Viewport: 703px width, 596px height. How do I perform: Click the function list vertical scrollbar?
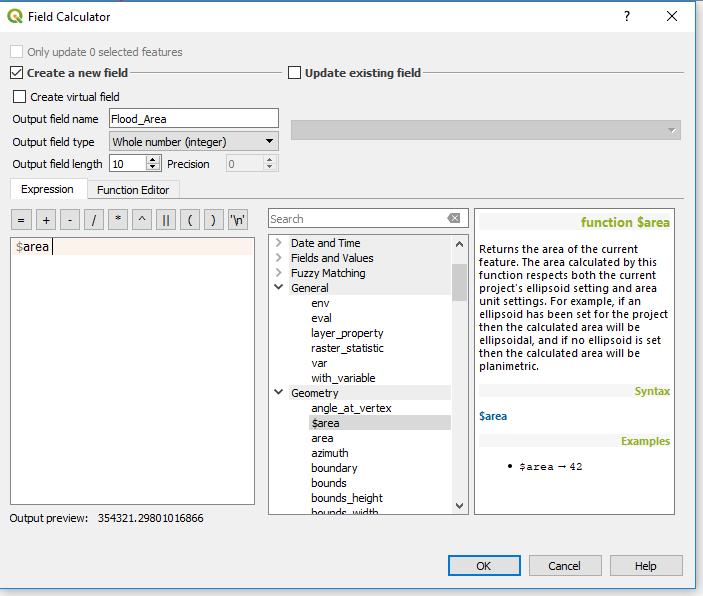click(x=459, y=400)
